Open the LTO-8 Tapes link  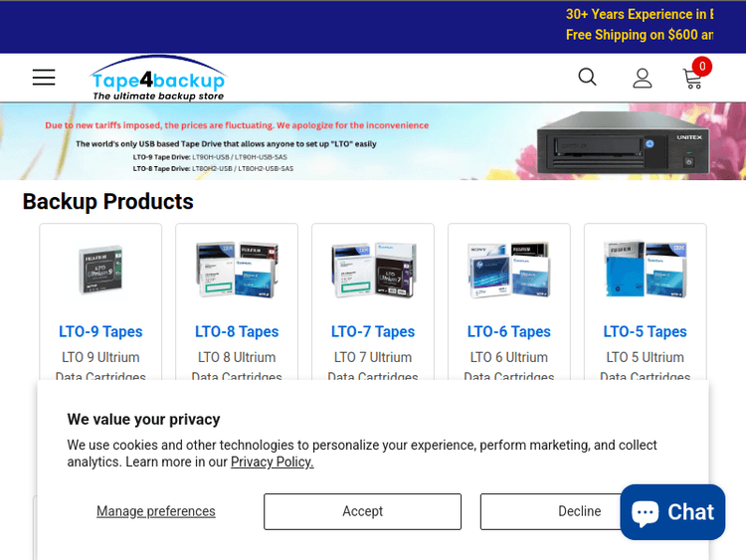tap(237, 331)
